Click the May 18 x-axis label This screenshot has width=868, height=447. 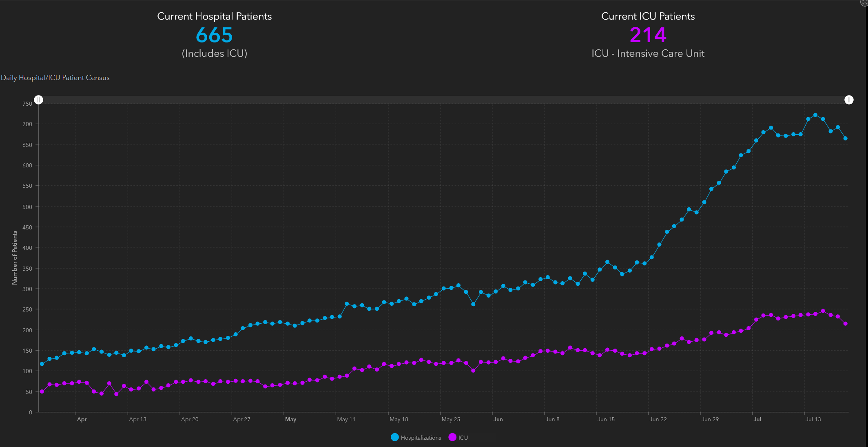click(x=399, y=419)
